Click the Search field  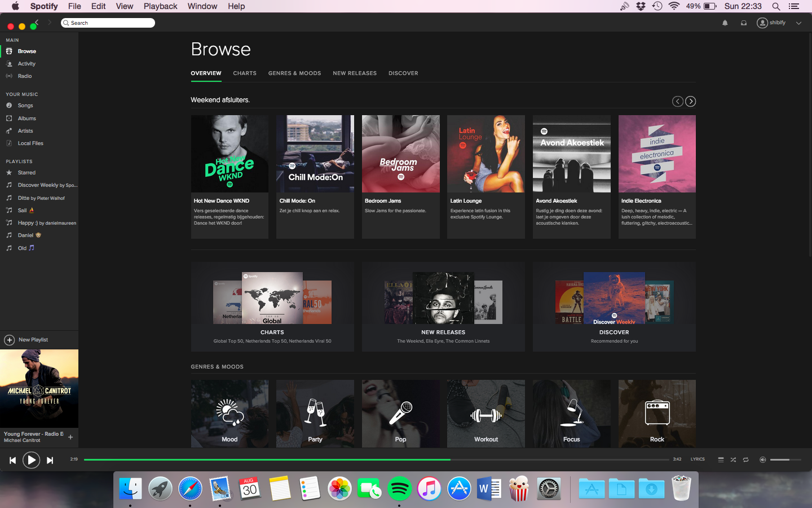click(x=108, y=23)
